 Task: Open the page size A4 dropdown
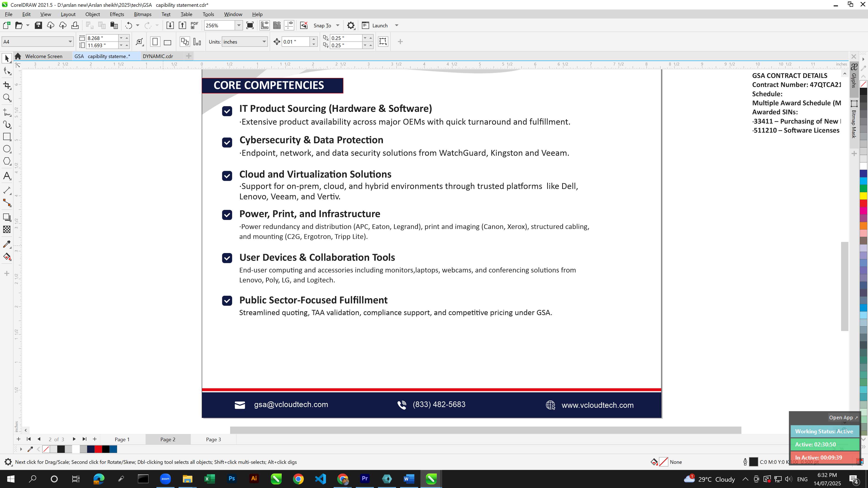(70, 42)
